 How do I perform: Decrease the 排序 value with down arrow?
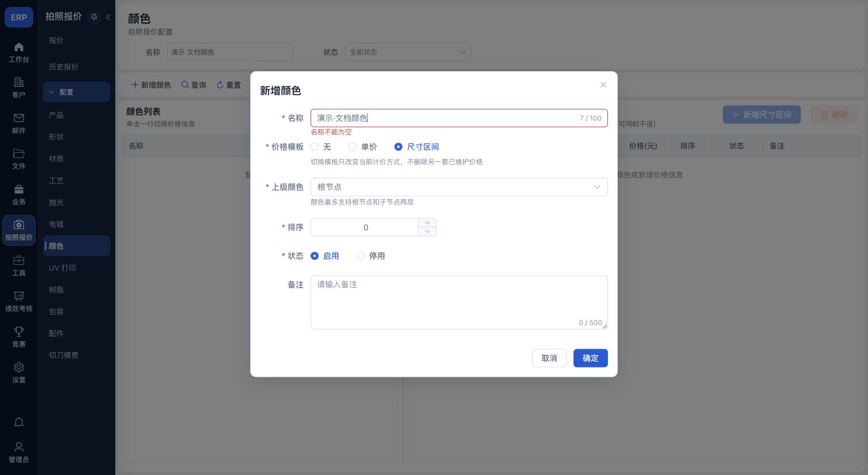tap(427, 231)
